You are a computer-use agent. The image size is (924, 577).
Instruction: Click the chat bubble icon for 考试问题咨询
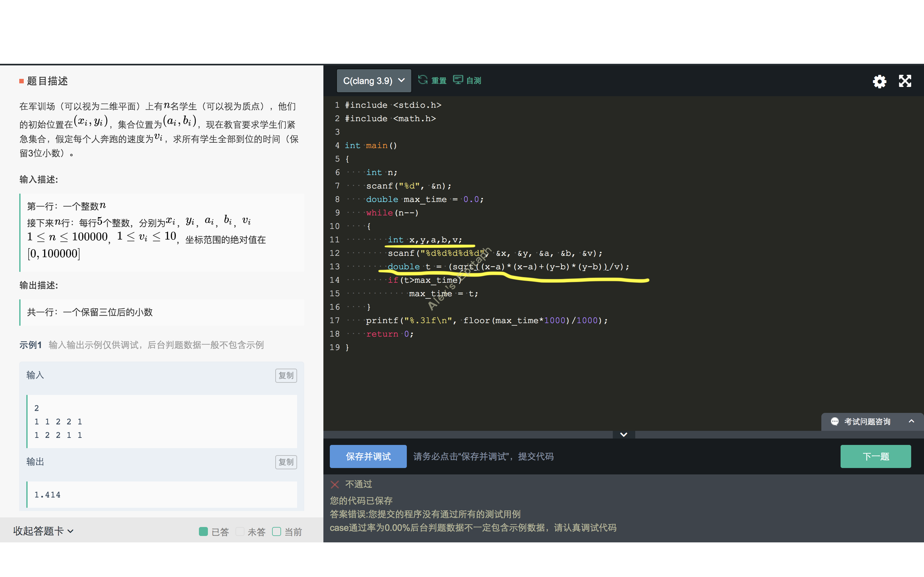(835, 421)
